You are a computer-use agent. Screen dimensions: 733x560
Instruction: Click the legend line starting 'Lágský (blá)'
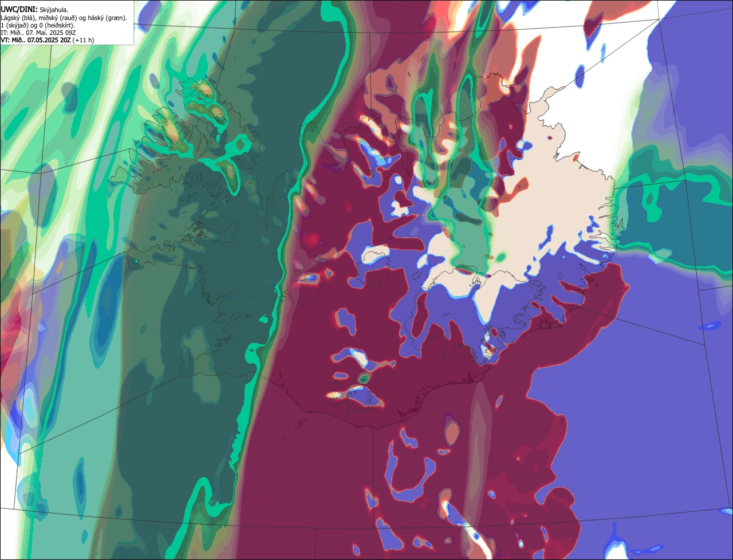pos(64,18)
